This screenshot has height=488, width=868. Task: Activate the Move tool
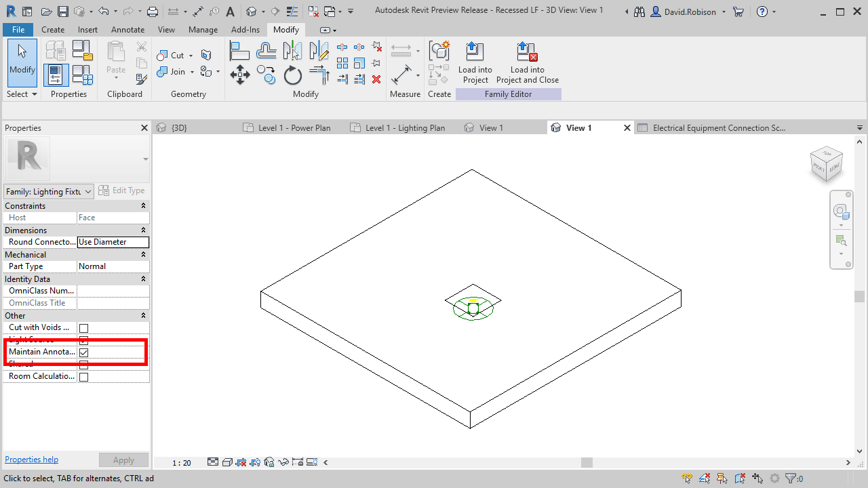pyautogui.click(x=239, y=75)
